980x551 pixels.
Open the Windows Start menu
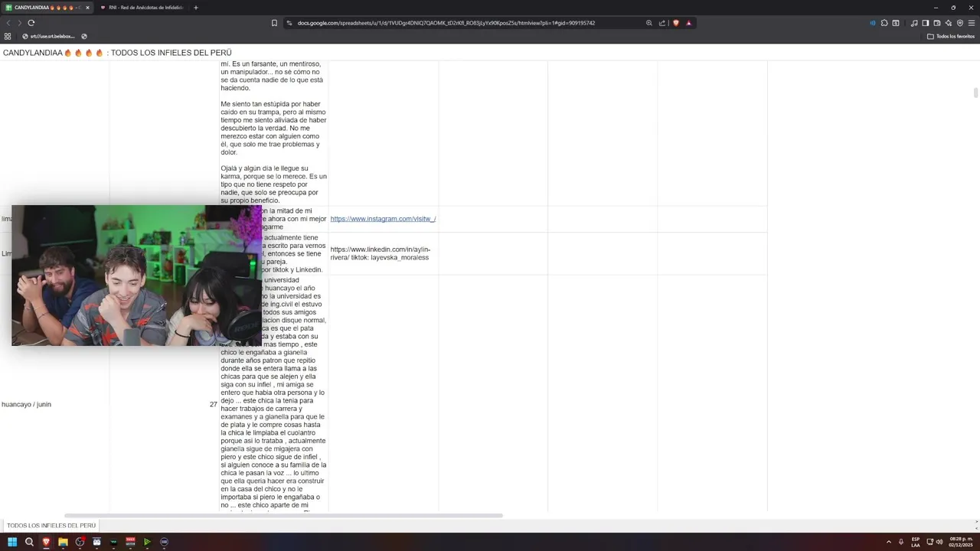click(x=12, y=542)
